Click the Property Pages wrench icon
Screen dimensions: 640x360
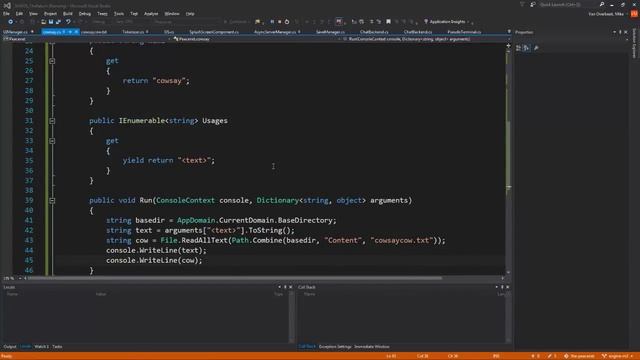coord(536,48)
